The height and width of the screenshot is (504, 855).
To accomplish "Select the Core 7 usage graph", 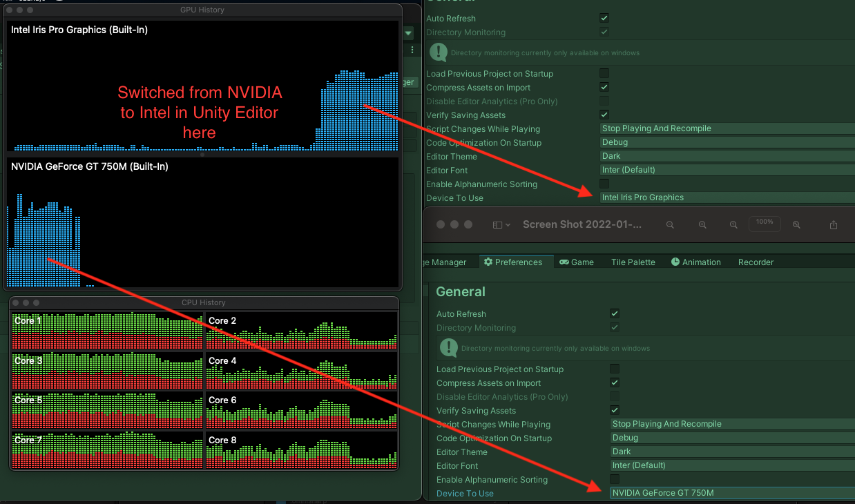I will pyautogui.click(x=108, y=450).
